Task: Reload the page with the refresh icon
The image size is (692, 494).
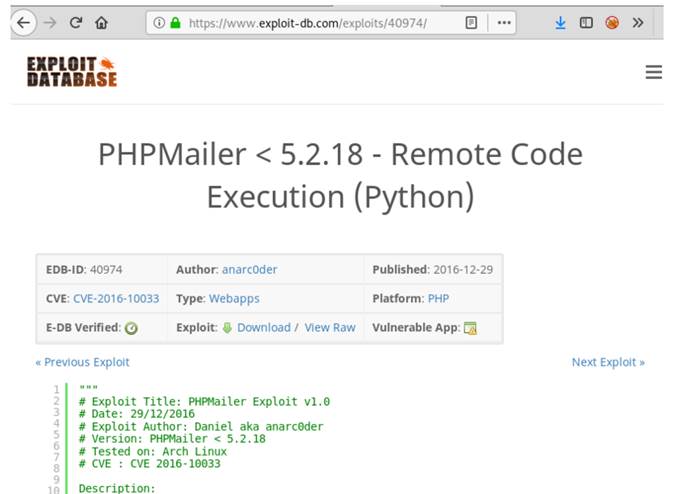Action: (76, 23)
